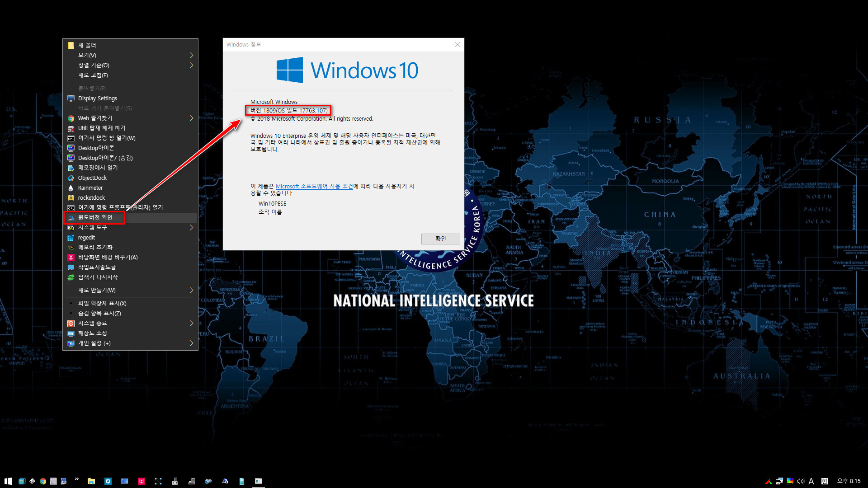The width and height of the screenshot is (868, 488).
Task: Click the yellow folder icon beside 새 폴더
Action: [71, 45]
